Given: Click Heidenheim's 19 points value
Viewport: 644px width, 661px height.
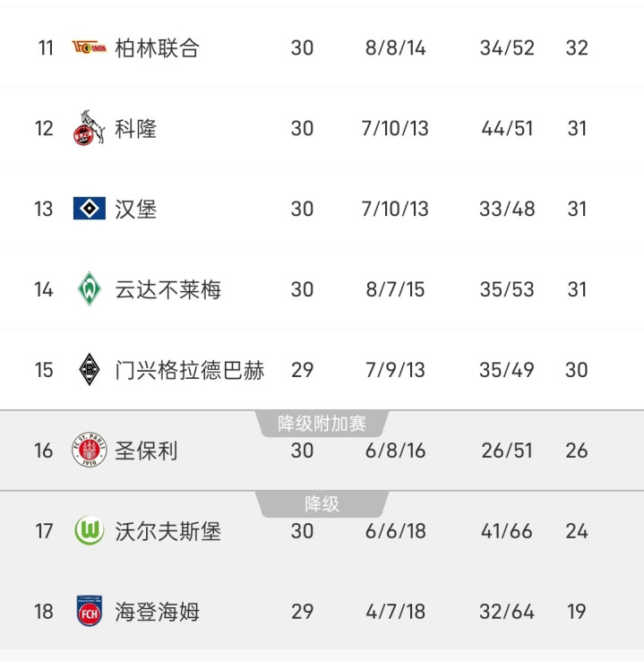Looking at the screenshot, I should click(x=576, y=612).
